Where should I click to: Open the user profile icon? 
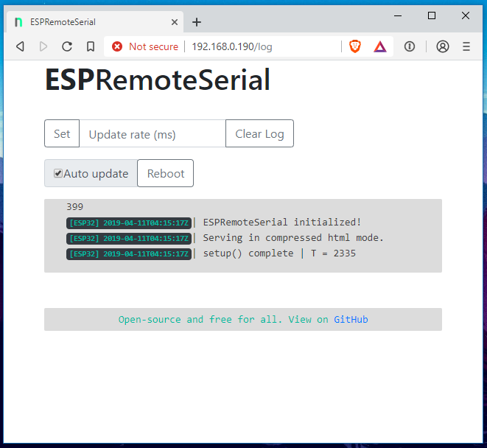coord(443,46)
